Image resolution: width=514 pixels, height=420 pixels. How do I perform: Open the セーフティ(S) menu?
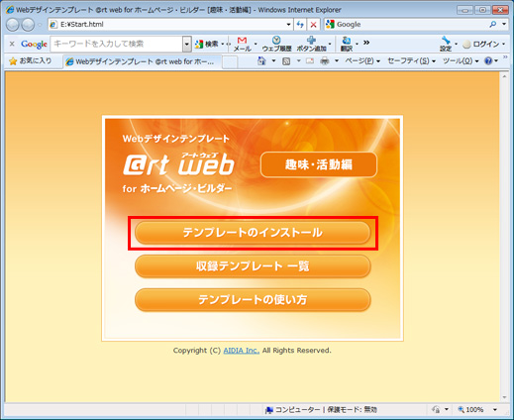[411, 61]
